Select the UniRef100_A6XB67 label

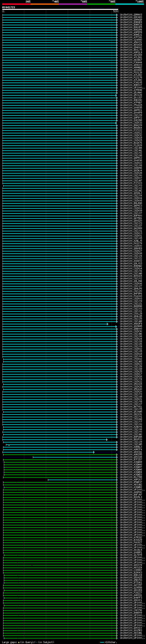point(131,60)
